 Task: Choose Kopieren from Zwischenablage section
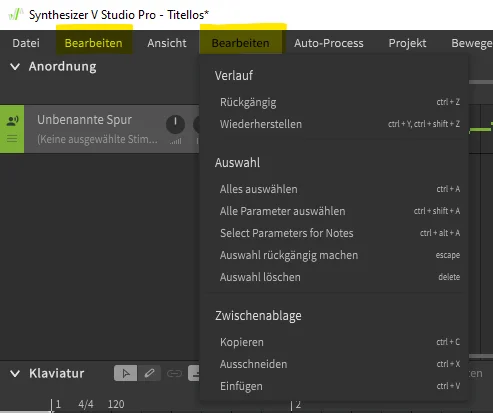tap(334, 342)
